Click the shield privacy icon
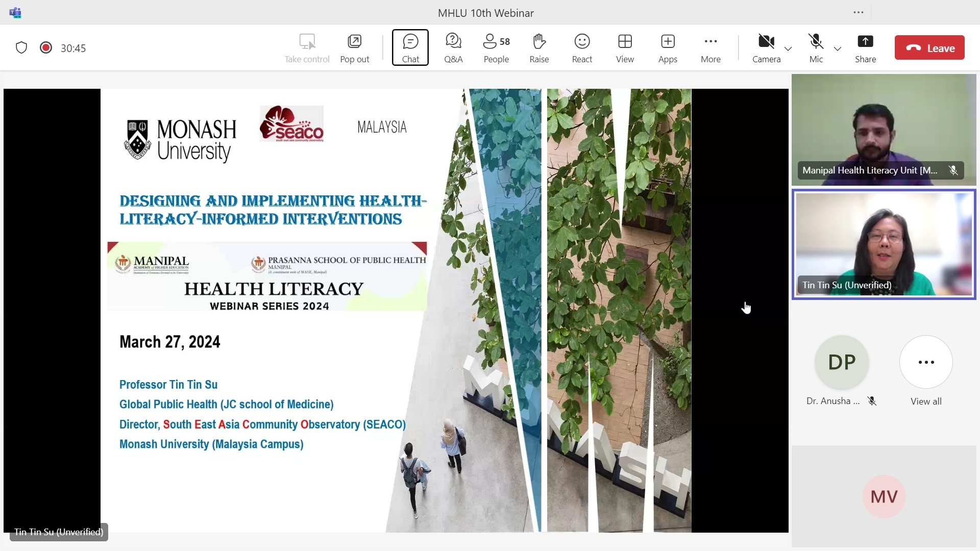 pyautogui.click(x=21, y=48)
